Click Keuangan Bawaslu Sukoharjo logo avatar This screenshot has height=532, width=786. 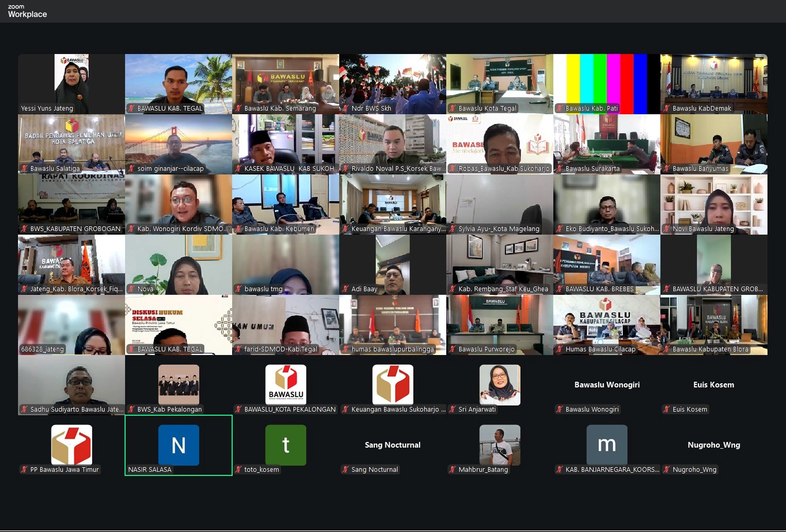pos(393,384)
